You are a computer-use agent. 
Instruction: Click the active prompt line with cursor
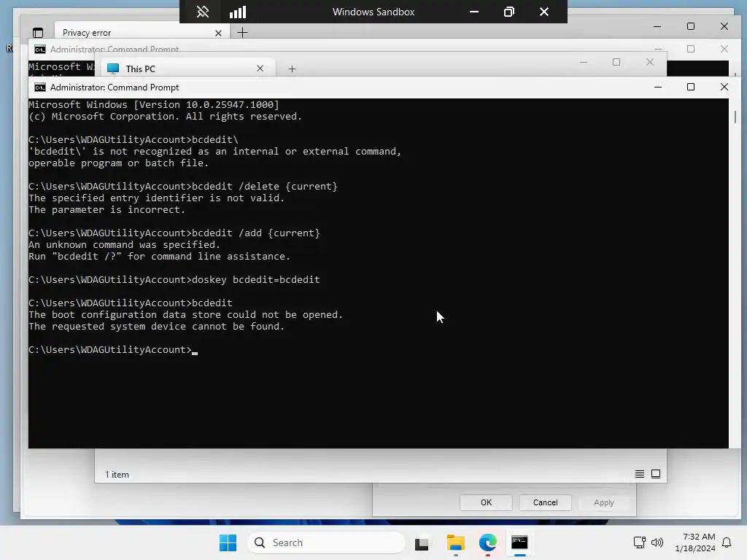tap(113, 349)
